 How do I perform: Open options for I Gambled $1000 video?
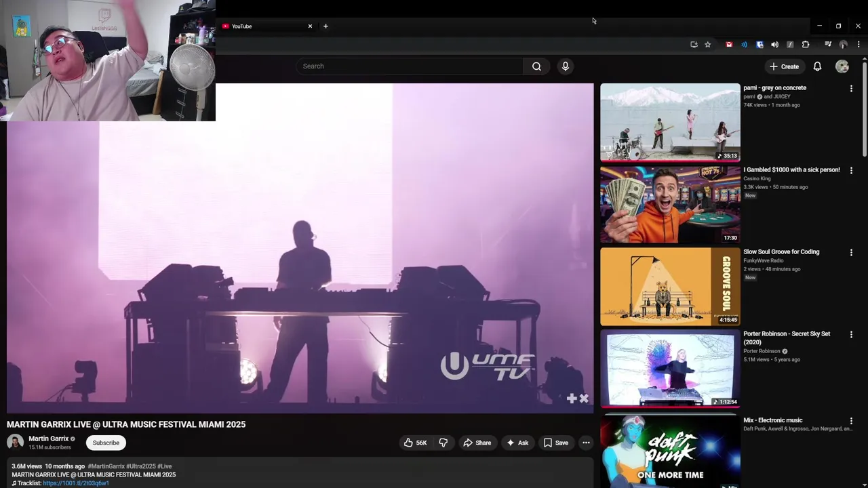[851, 170]
